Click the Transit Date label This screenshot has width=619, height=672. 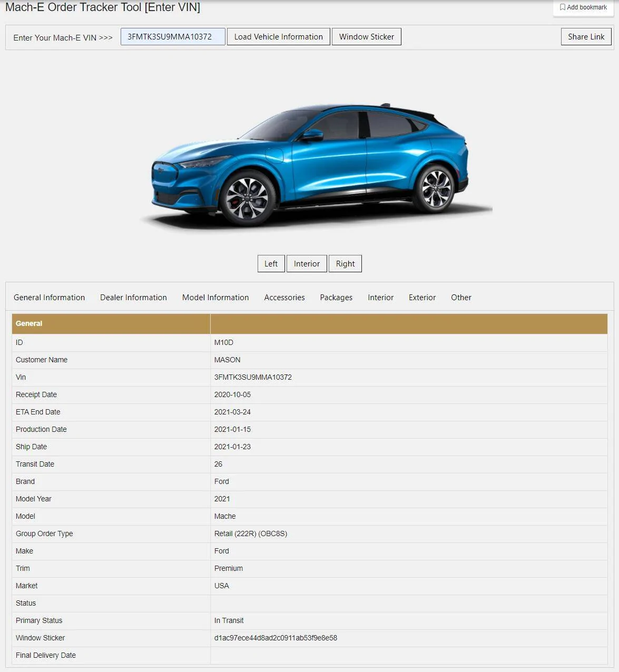tap(35, 464)
